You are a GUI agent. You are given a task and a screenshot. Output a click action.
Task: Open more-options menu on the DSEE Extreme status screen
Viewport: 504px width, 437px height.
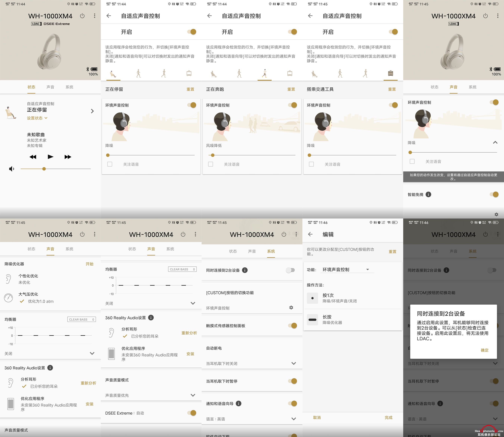(95, 16)
